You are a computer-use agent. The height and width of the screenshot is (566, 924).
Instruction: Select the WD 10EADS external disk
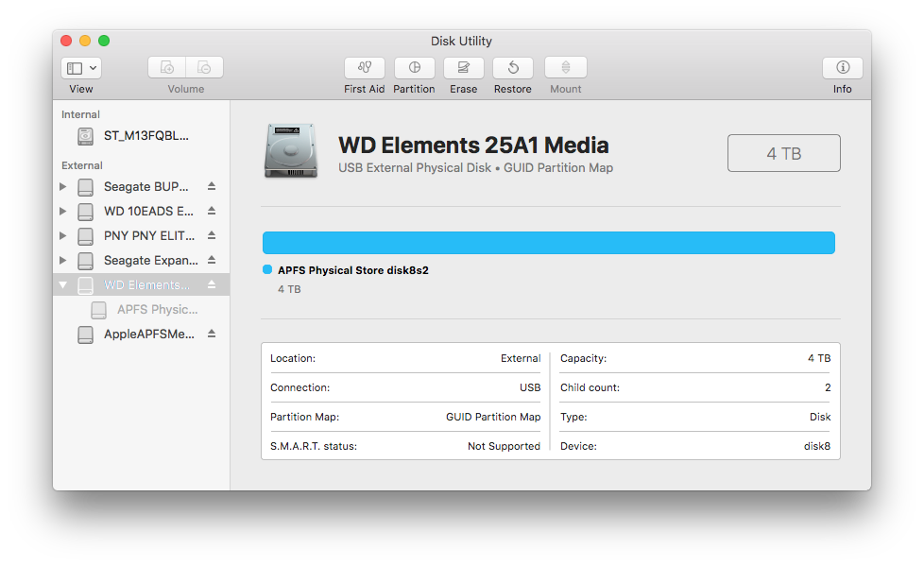point(142,211)
